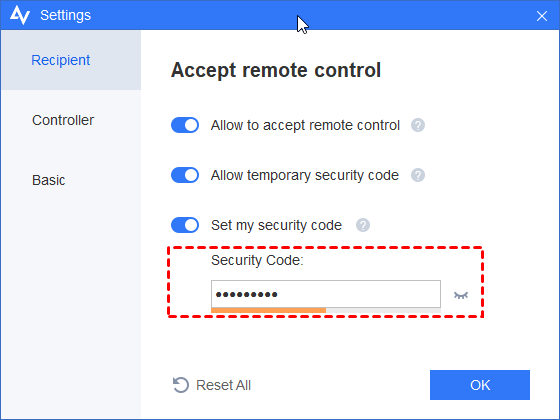Turn off Allow temporary security code switch
560x420 pixels.
point(185,175)
